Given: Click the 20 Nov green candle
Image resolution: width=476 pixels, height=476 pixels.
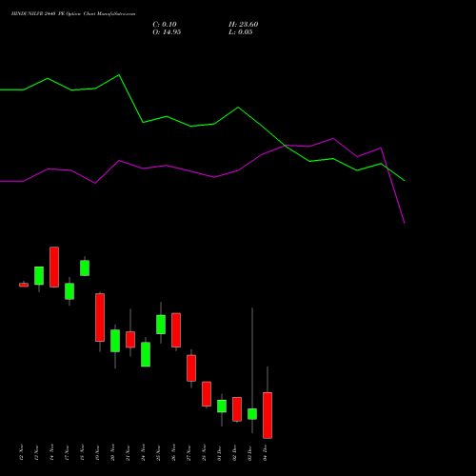Looking at the screenshot, I should [115, 341].
